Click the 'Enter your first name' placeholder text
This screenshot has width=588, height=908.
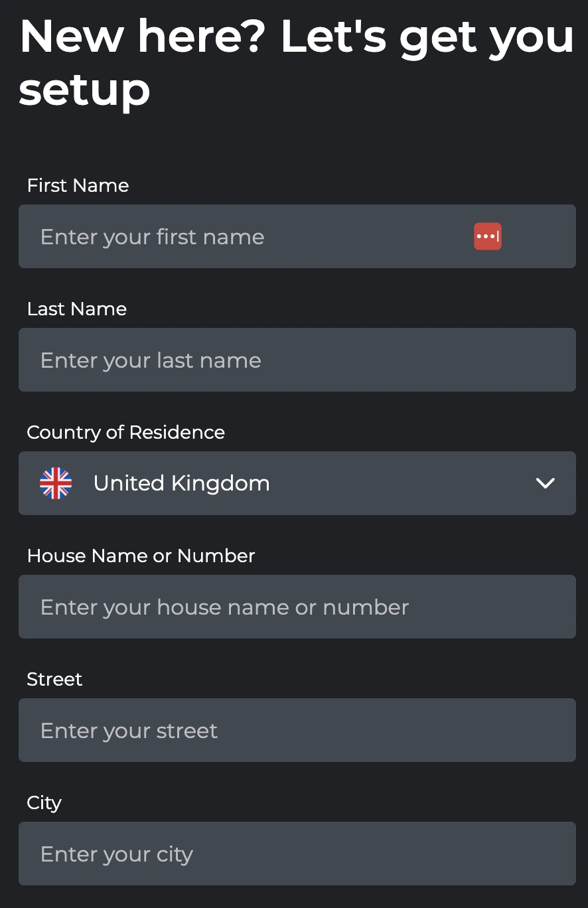[152, 236]
